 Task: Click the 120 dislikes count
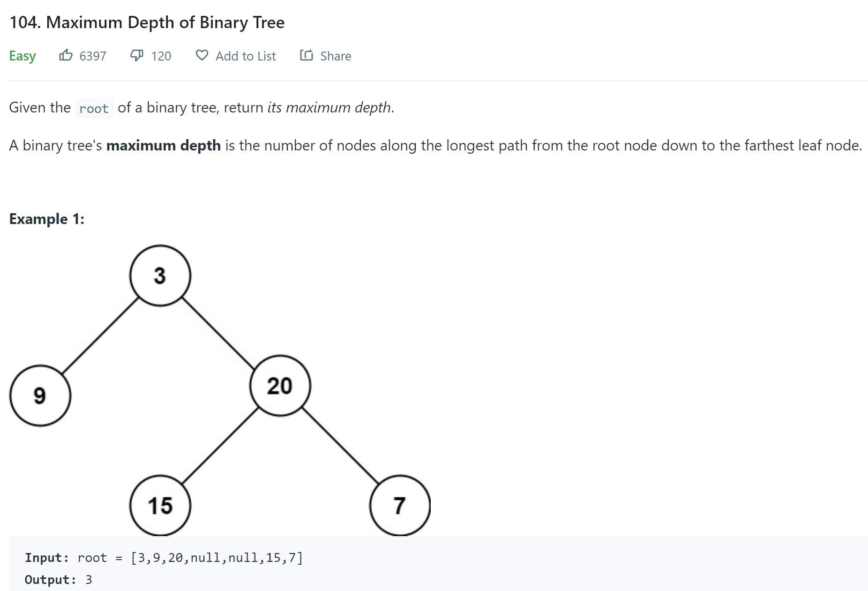161,56
